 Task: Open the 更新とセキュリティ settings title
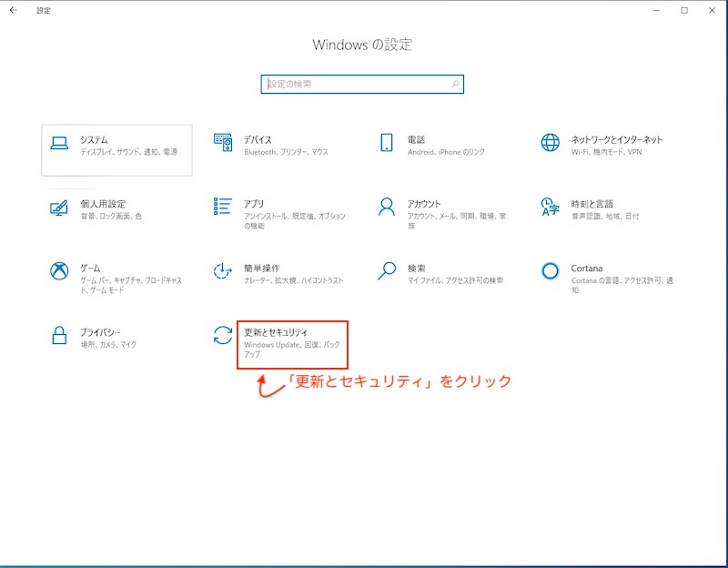(276, 332)
